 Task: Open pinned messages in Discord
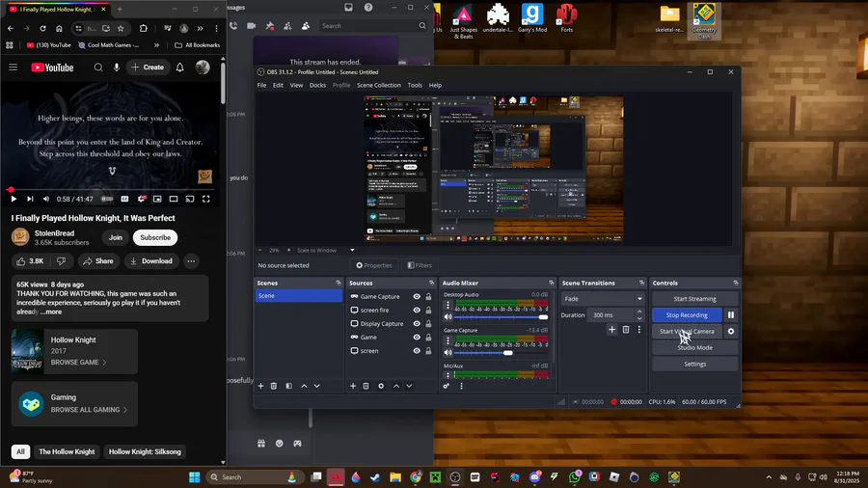(270, 25)
